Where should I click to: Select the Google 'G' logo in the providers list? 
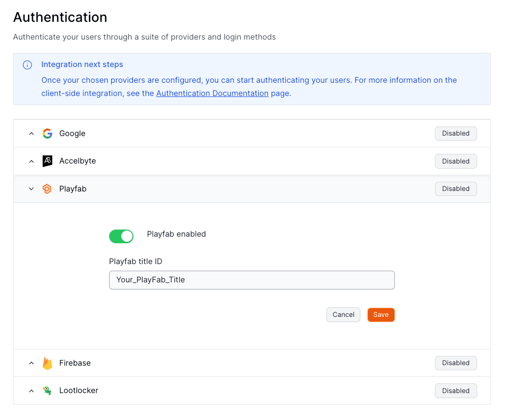point(47,133)
